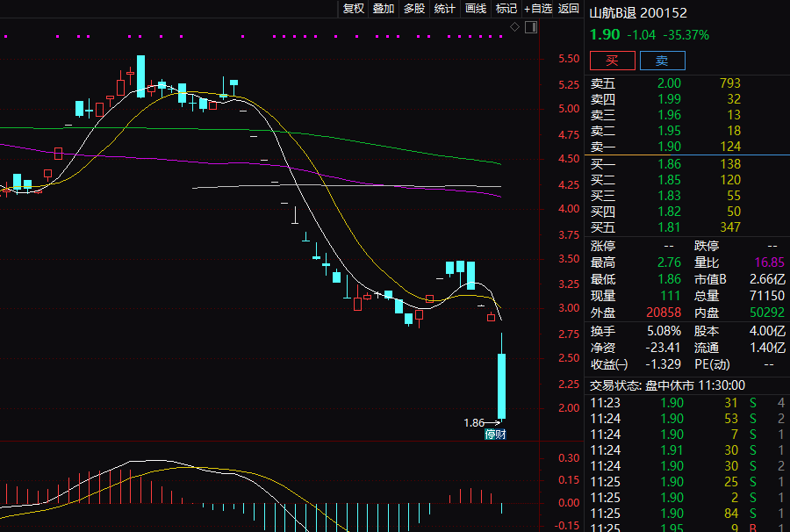Screen dimensions: 790x532
Task: Select the 11:25 trade with volume 25
Action: point(687,482)
